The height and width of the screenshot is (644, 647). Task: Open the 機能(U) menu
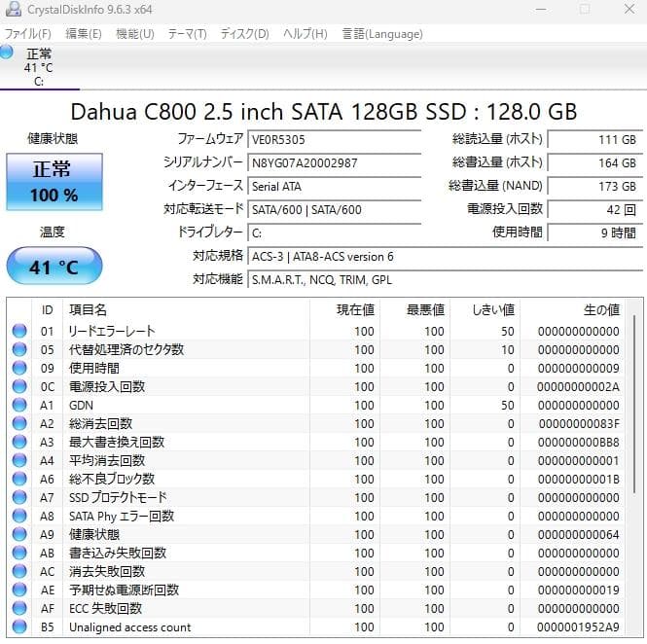click(135, 34)
